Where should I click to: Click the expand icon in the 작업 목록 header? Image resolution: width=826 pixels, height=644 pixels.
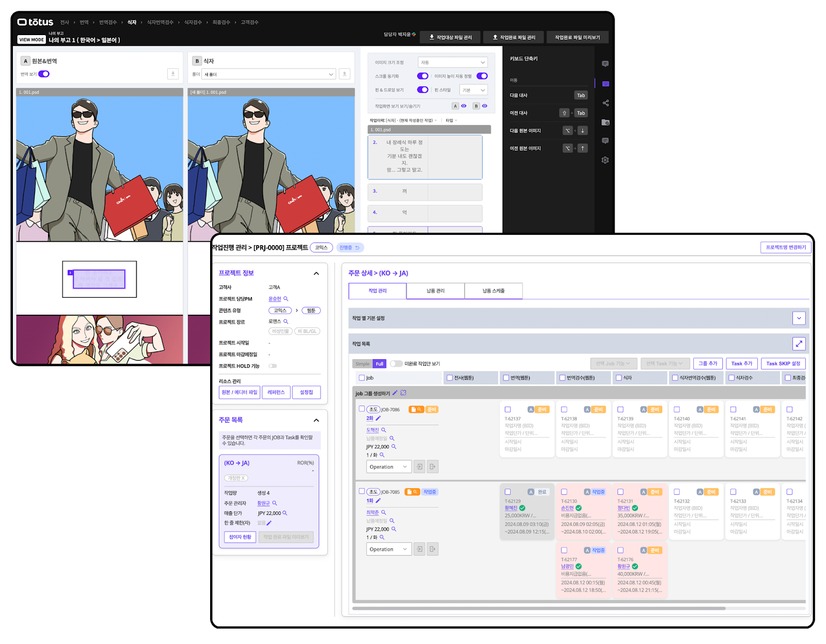tap(799, 344)
